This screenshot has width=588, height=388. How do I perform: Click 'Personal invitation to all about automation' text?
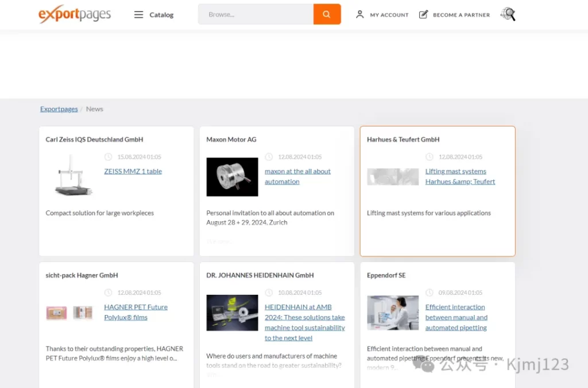[270, 218]
